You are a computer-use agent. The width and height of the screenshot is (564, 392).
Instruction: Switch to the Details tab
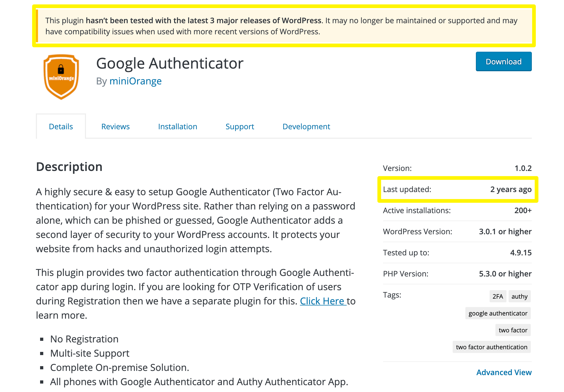click(x=61, y=127)
